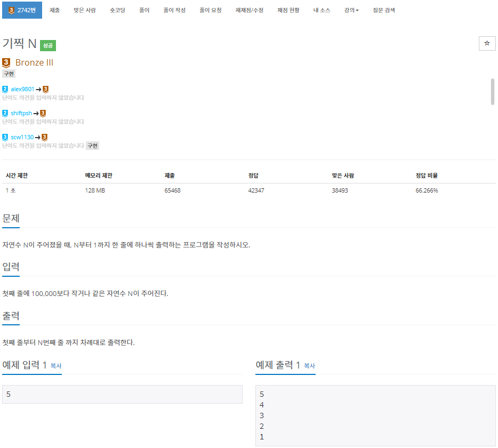Click the 구현 tag under Bronze III

[x=9, y=74]
